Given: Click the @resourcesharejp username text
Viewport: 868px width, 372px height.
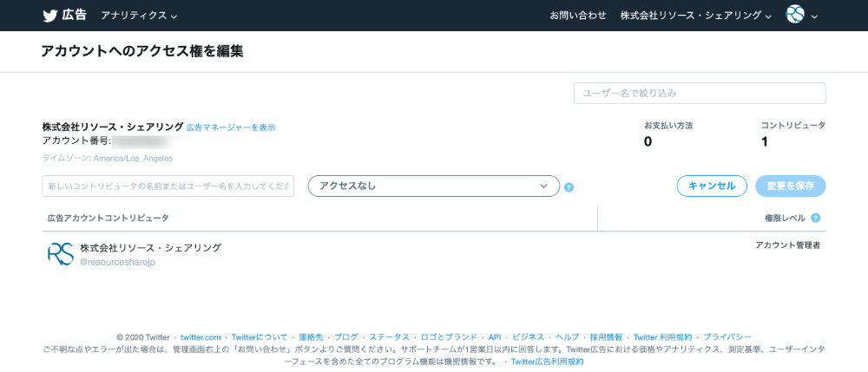Looking at the screenshot, I should [x=117, y=262].
